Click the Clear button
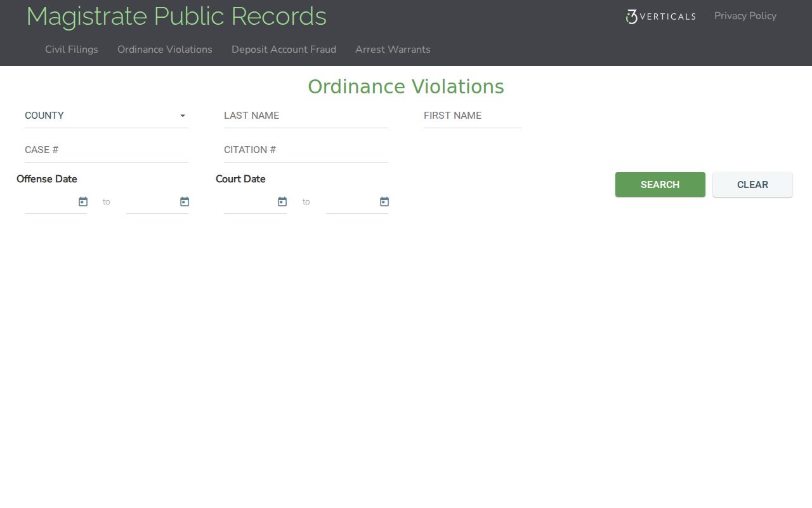The height and width of the screenshot is (508, 812). [752, 184]
